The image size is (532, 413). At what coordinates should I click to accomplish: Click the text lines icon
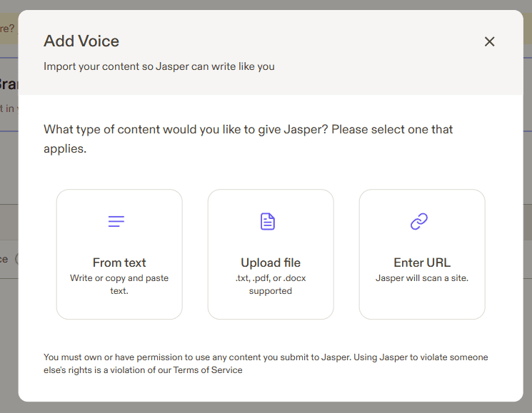(x=116, y=221)
